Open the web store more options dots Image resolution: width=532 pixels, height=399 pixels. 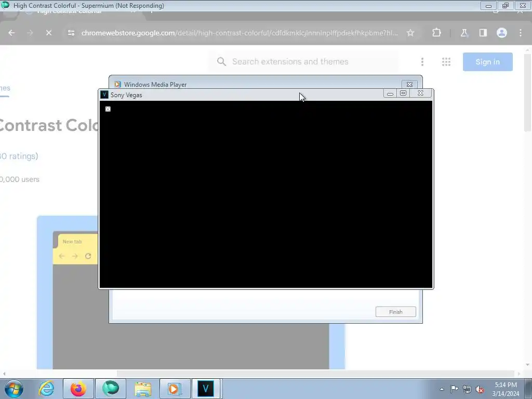point(422,62)
